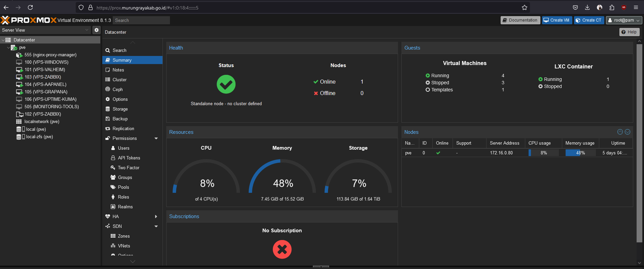Open the Notes section
This screenshot has height=269, width=644.
(132, 70)
